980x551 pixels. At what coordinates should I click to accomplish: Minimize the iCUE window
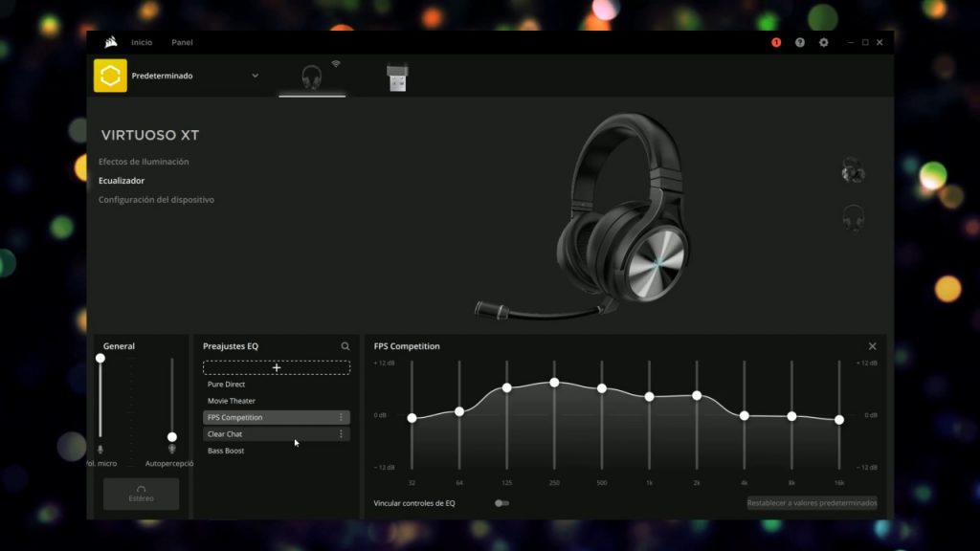click(851, 42)
